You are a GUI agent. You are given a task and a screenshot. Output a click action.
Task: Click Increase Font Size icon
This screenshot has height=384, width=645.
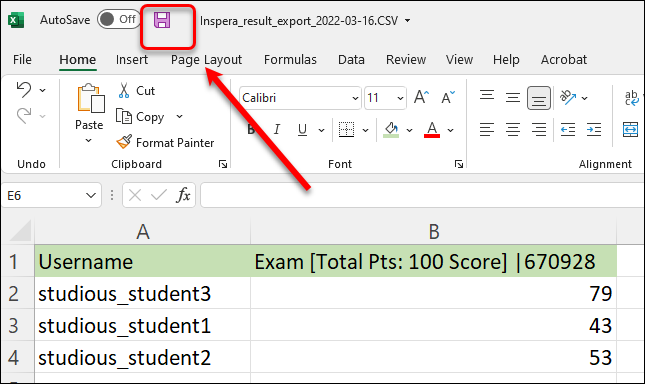(x=422, y=97)
